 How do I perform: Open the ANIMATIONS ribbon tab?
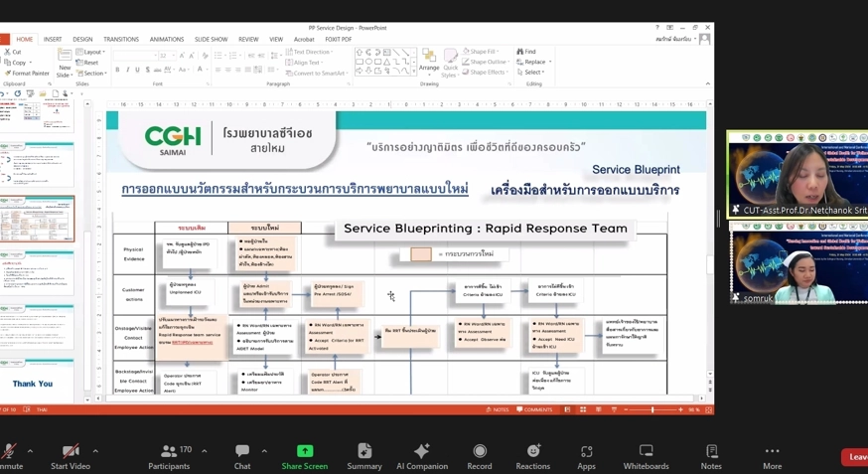[167, 40]
